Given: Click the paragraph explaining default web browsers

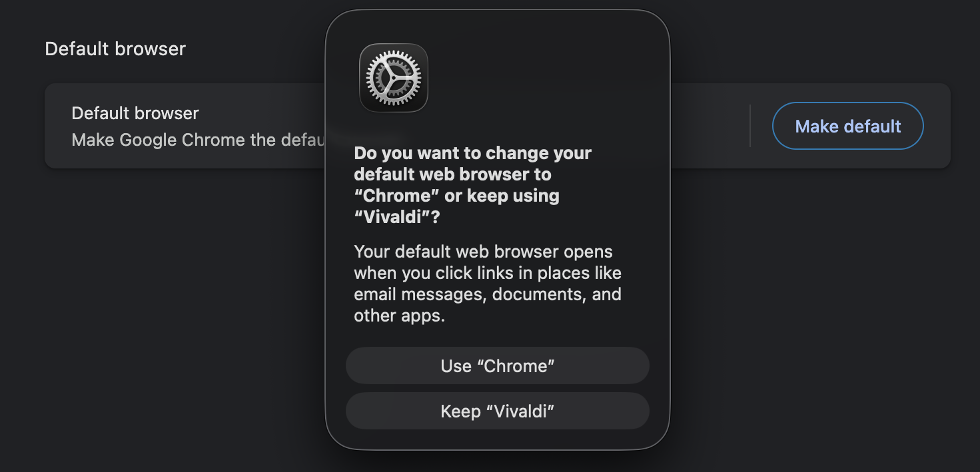Looking at the screenshot, I should (488, 283).
